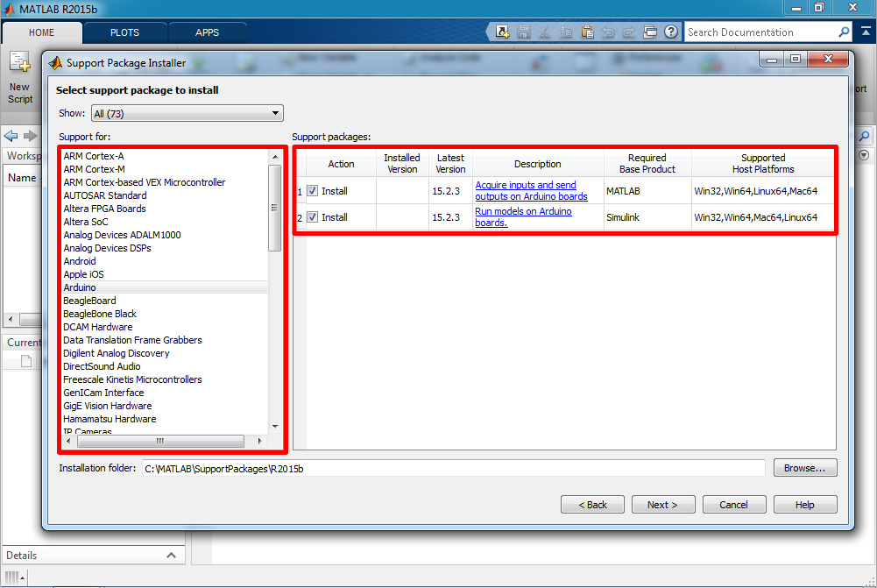The width and height of the screenshot is (877, 588).
Task: Toggle Install checkbox for the MATLAB Arduino package
Action: [313, 191]
